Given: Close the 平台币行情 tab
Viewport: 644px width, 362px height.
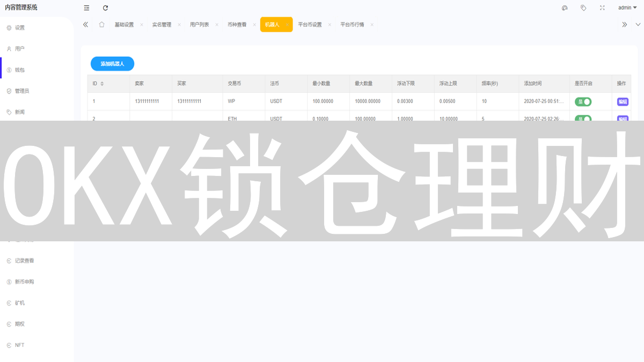Looking at the screenshot, I should click(x=372, y=25).
